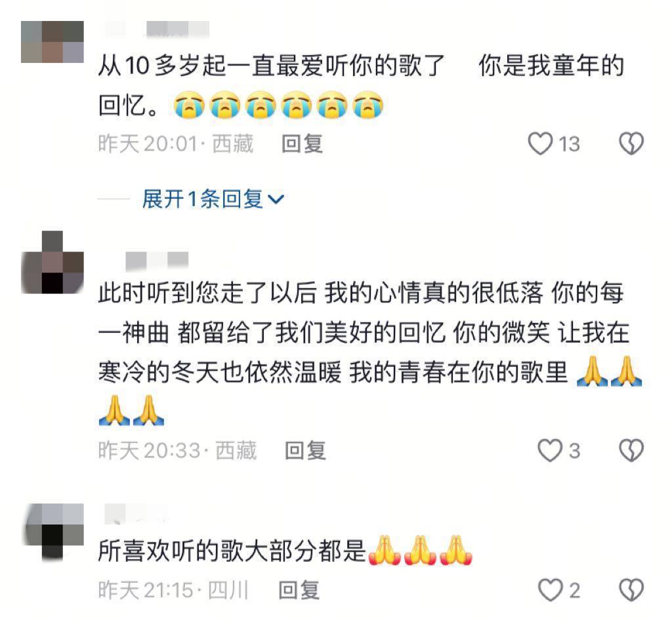Open the first commenter's avatar

coord(52,42)
